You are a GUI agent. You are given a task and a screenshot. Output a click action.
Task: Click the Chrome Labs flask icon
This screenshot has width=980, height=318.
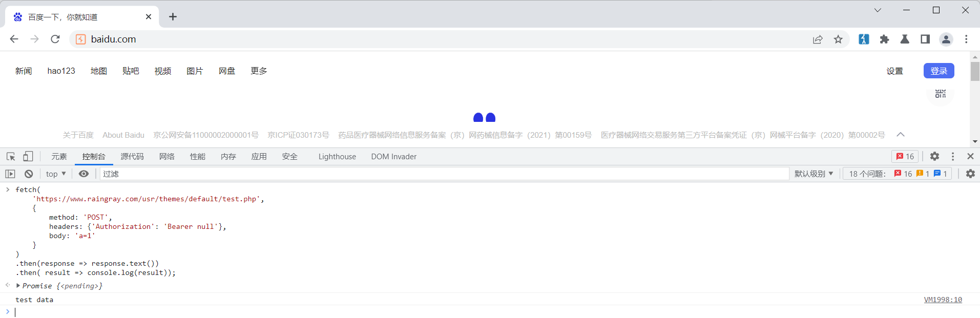905,39
